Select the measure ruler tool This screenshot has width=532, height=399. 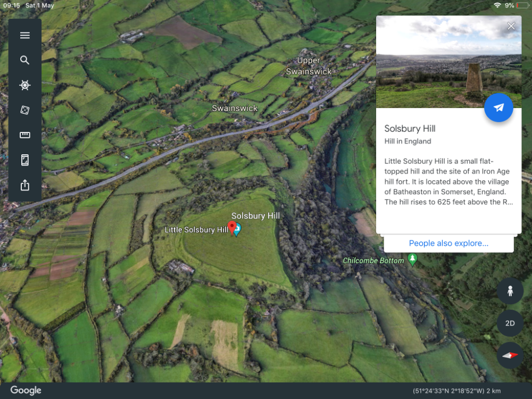(25, 135)
